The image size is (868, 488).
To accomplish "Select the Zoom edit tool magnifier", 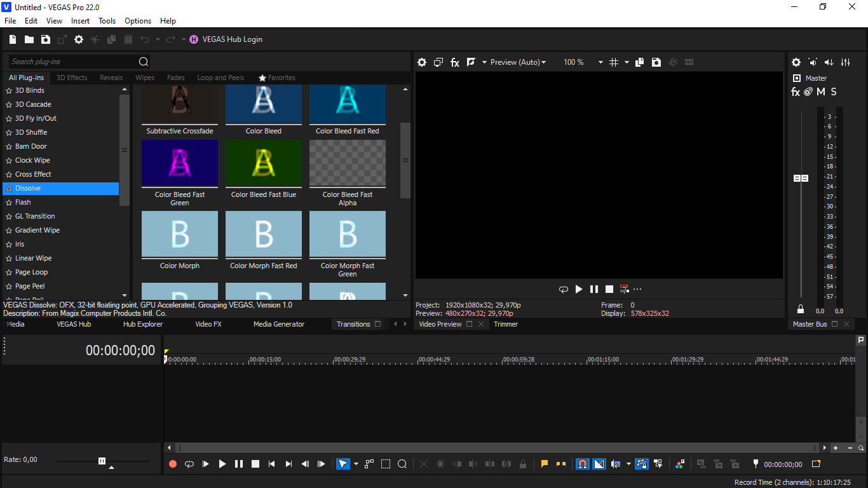I will pyautogui.click(x=402, y=464).
